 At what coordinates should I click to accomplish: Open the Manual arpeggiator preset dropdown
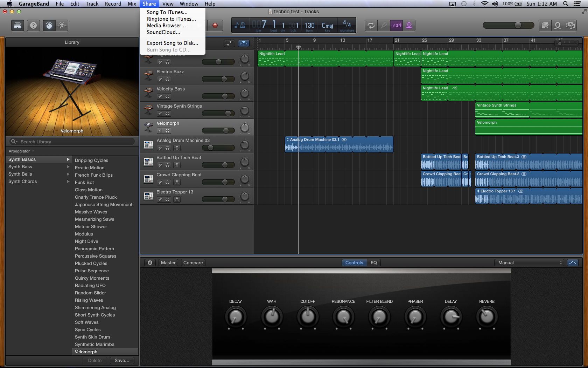coord(529,263)
